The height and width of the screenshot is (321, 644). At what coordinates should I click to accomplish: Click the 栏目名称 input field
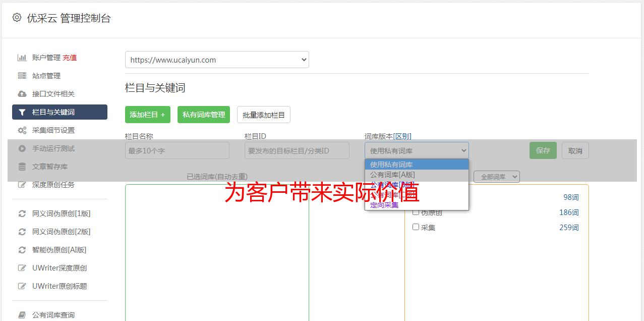[x=177, y=150]
